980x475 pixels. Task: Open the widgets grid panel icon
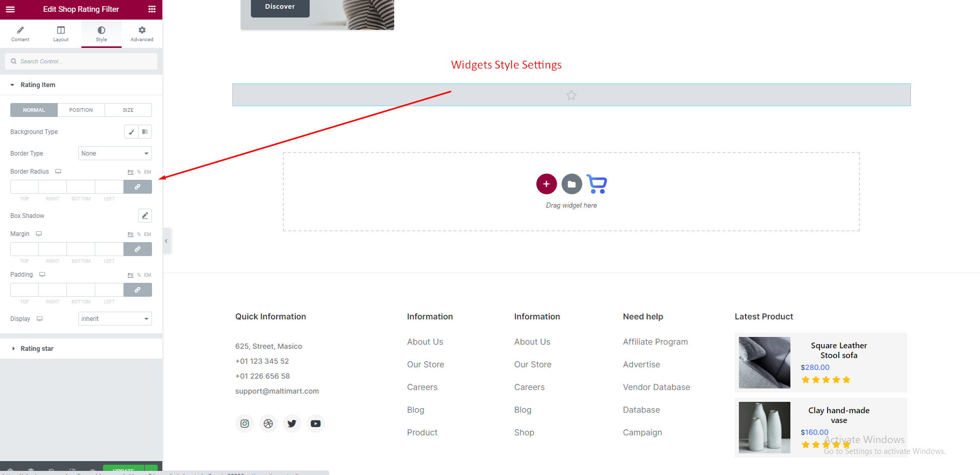[x=151, y=9]
